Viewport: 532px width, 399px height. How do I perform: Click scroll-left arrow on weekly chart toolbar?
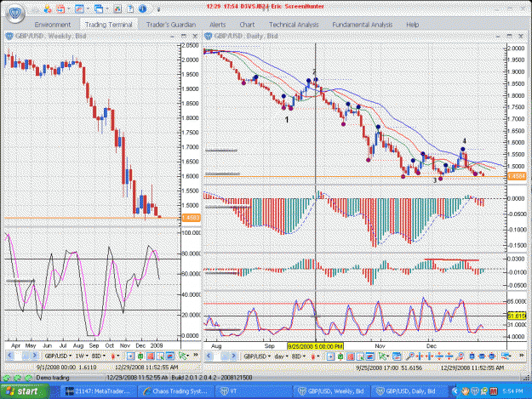[9, 356]
